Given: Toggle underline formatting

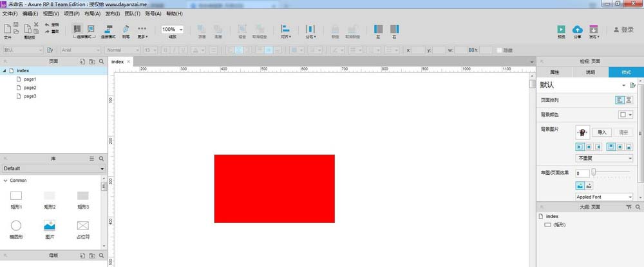Looking at the screenshot, I should click(x=183, y=50).
